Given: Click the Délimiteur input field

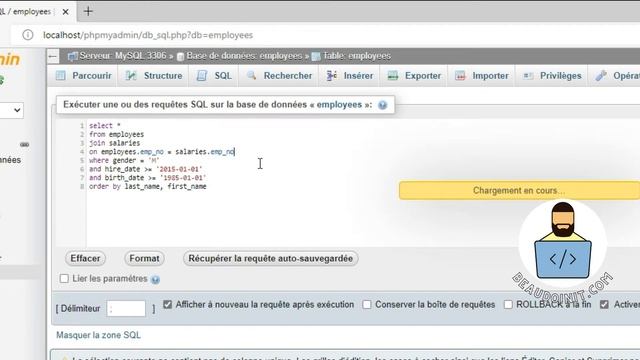Looking at the screenshot, I should pos(126,309).
